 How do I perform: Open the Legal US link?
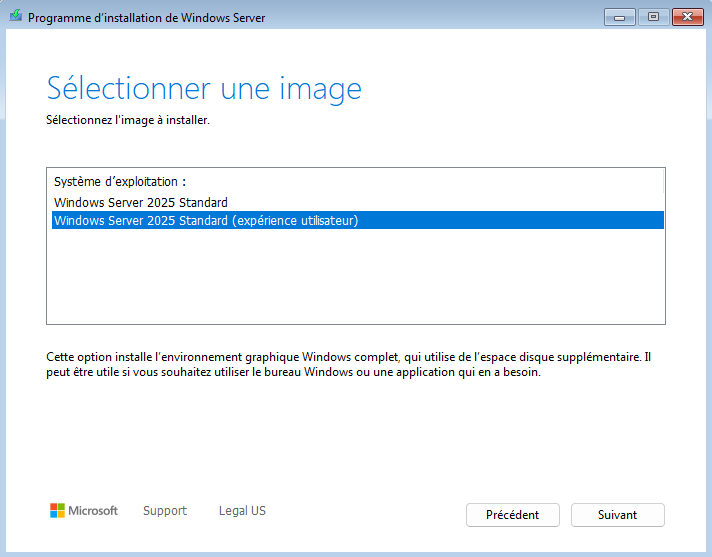point(242,511)
